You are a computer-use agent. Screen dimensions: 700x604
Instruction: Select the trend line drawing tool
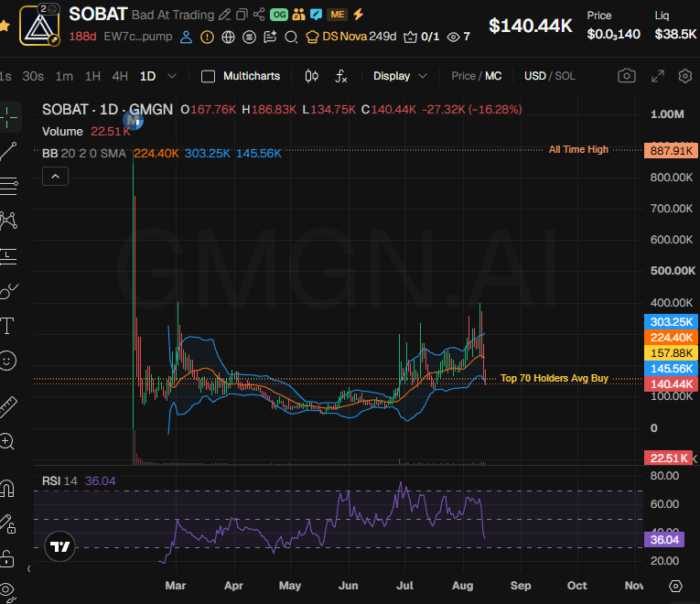(x=8, y=151)
